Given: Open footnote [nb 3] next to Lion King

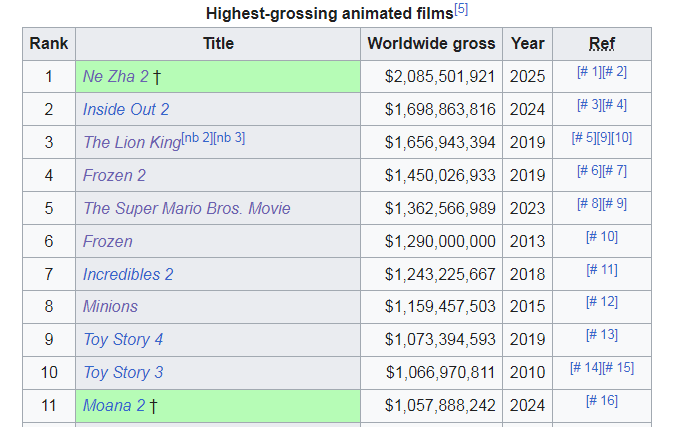Looking at the screenshot, I should [x=229, y=138].
